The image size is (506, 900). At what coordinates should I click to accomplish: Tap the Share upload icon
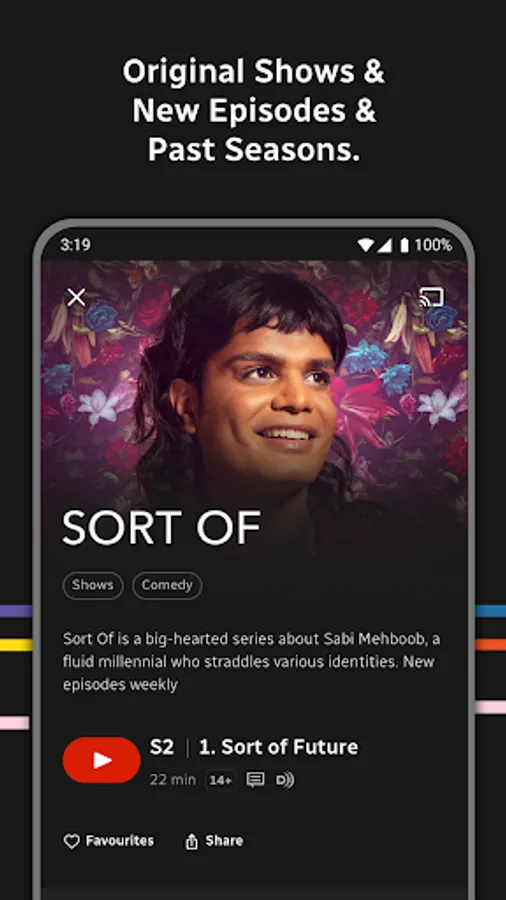click(192, 841)
